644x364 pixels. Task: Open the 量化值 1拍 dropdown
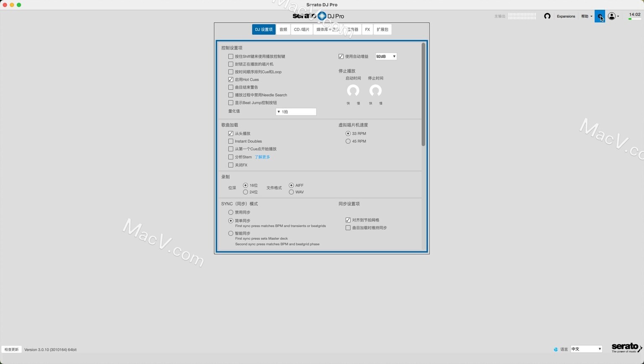click(296, 112)
